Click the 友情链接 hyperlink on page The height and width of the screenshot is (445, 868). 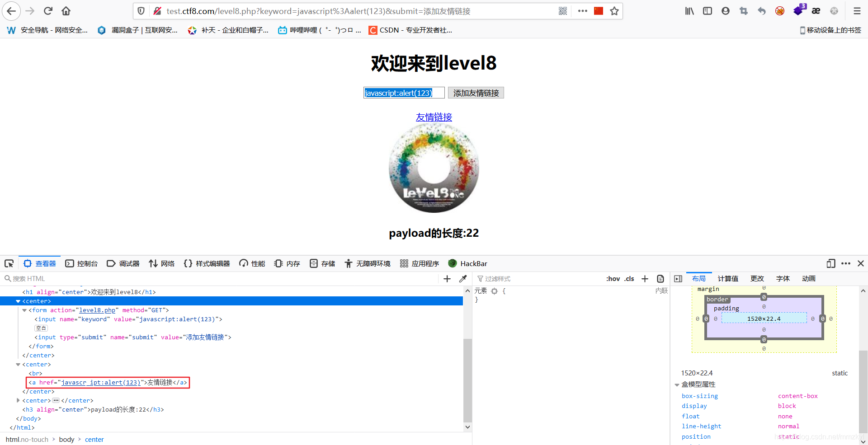[434, 117]
